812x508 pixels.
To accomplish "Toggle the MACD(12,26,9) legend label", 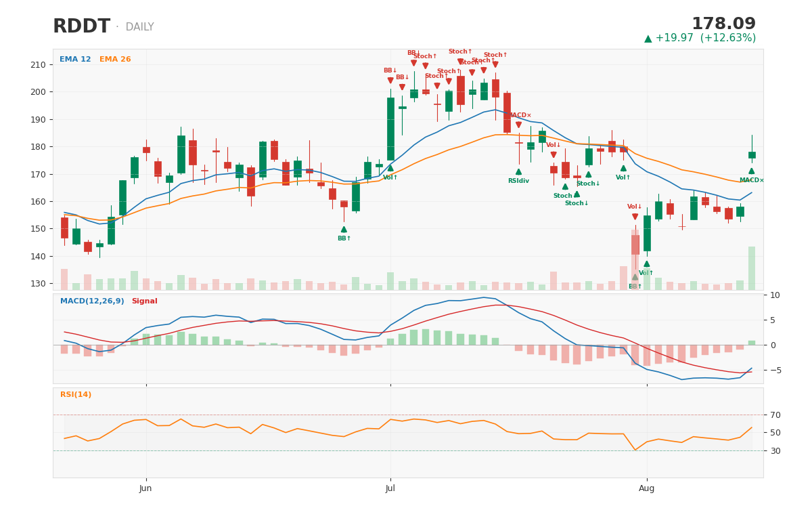I will (x=92, y=301).
